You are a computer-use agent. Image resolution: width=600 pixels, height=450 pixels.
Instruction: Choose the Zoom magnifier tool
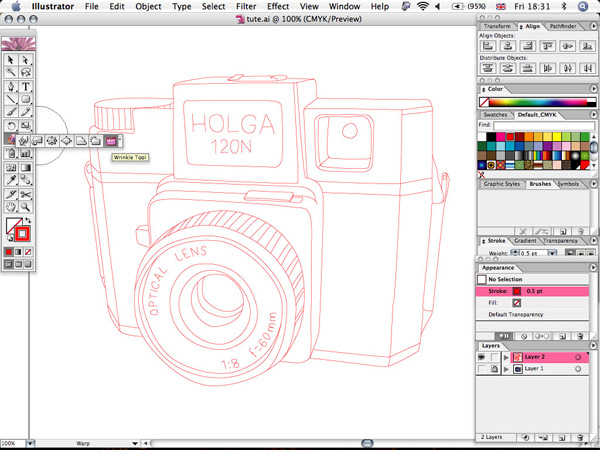[x=26, y=207]
